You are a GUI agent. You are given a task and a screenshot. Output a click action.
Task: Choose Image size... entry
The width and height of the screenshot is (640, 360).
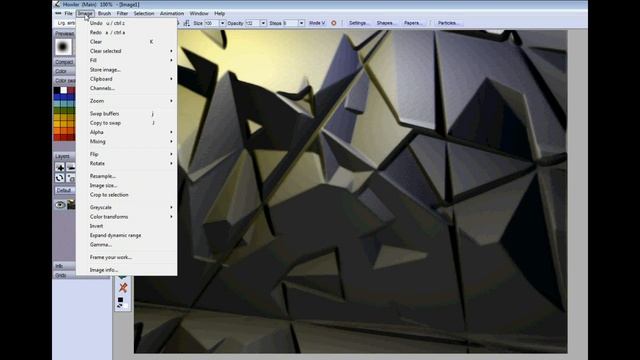127,186
